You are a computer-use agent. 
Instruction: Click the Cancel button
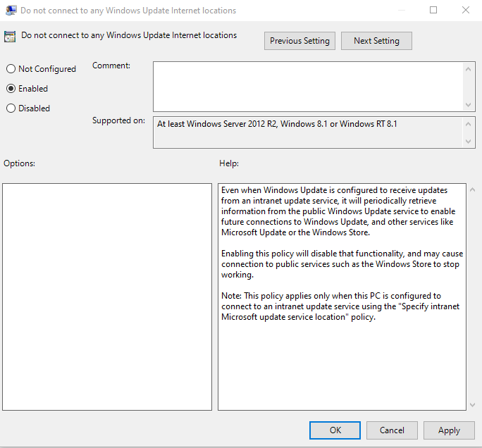click(392, 430)
